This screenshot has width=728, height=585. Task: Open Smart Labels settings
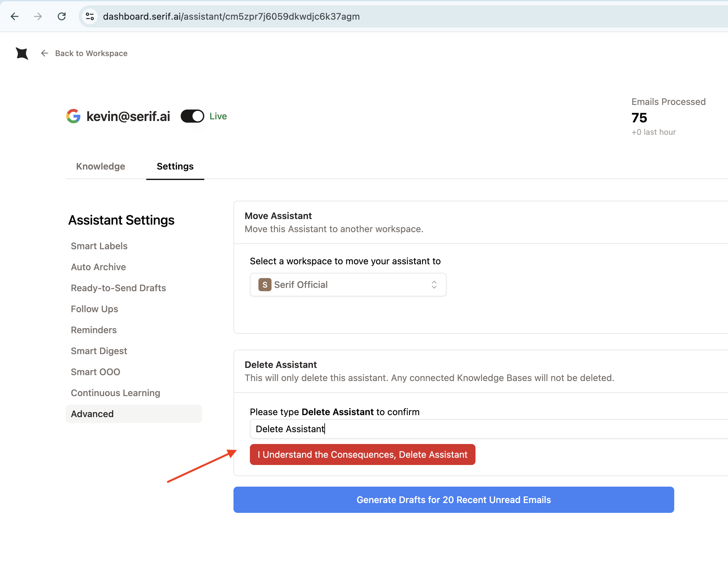[99, 246]
